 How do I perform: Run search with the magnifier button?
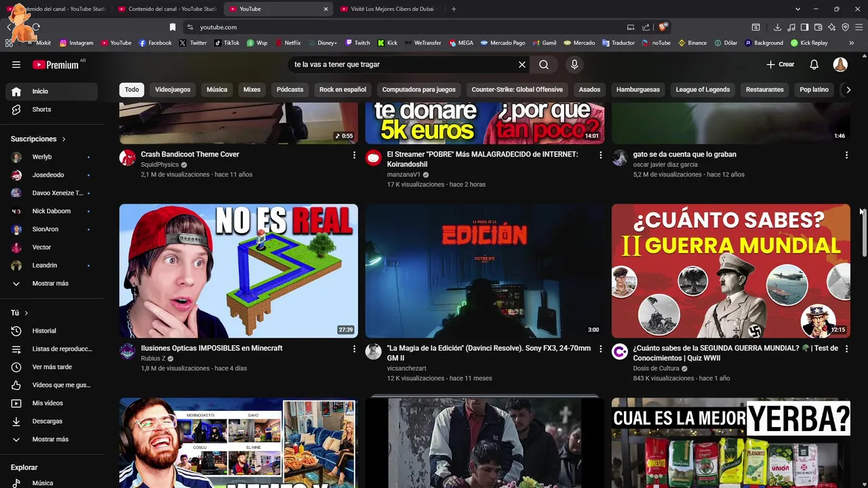point(544,64)
